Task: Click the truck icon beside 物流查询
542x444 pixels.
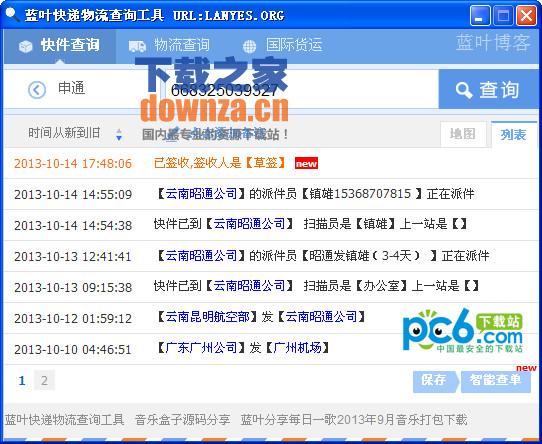Action: pyautogui.click(x=137, y=46)
